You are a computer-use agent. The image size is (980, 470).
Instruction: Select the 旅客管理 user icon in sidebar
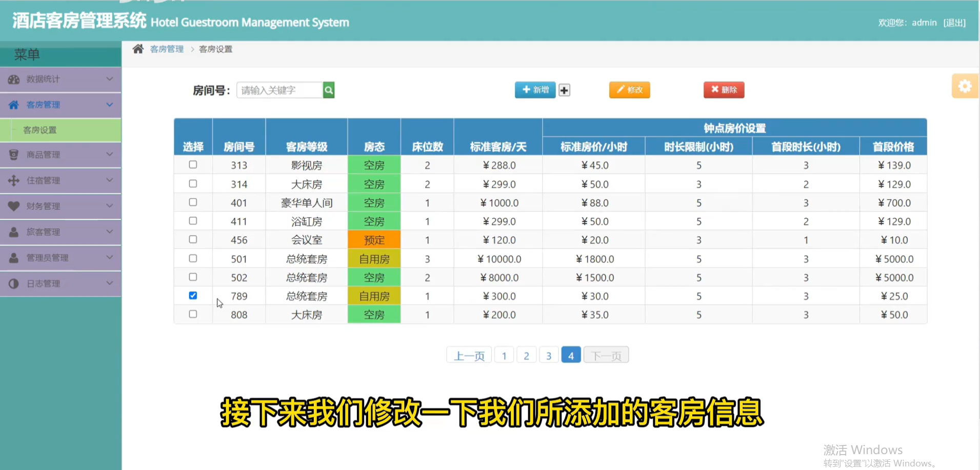(13, 232)
